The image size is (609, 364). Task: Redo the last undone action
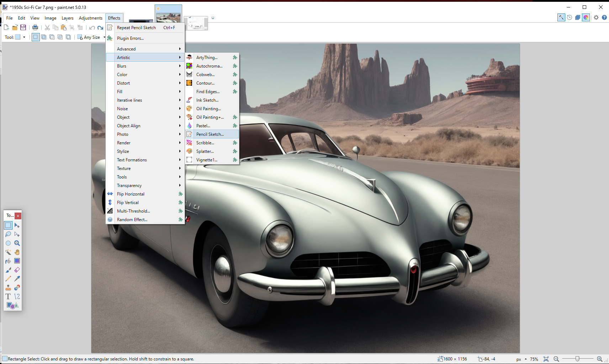coord(100,27)
